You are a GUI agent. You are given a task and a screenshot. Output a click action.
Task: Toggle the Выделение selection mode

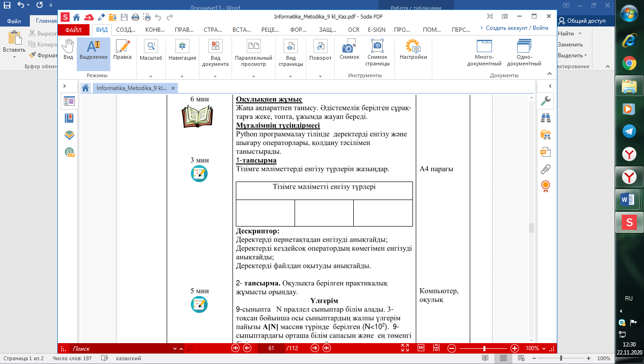click(x=93, y=49)
